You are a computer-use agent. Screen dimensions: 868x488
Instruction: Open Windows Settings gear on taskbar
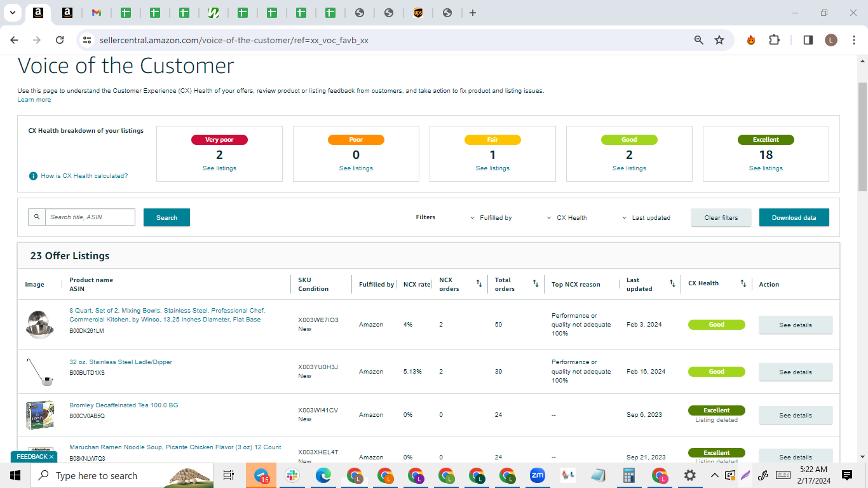point(690,475)
